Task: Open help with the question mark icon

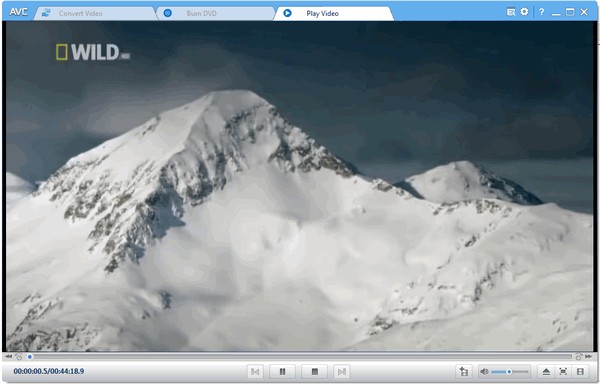Action: (x=541, y=12)
